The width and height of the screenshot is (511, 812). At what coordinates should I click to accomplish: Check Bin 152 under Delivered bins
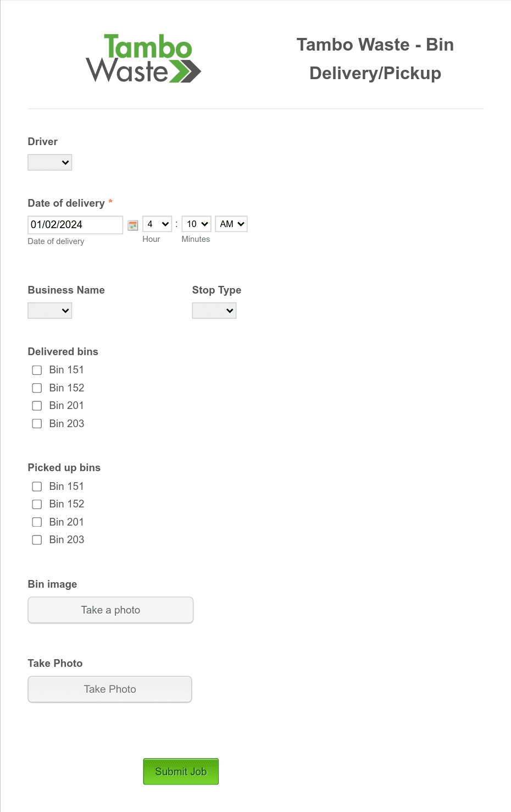point(37,388)
